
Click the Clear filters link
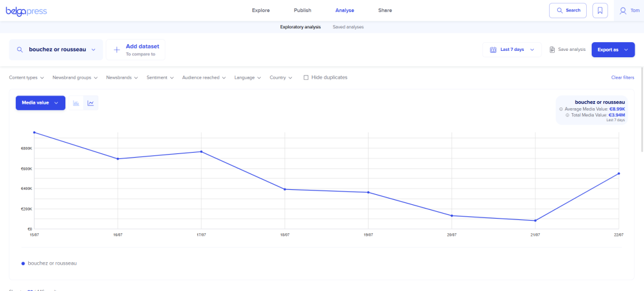[x=622, y=77]
